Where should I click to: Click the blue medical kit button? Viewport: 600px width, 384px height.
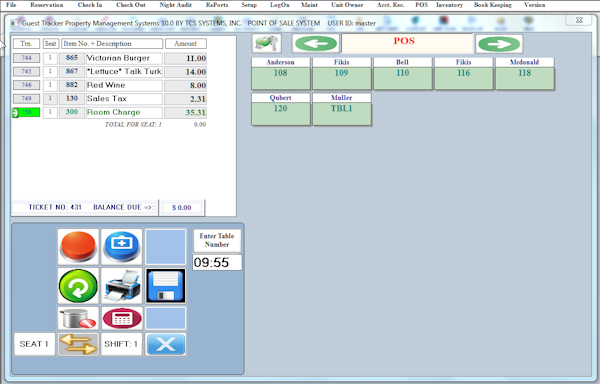pyautogui.click(x=122, y=247)
